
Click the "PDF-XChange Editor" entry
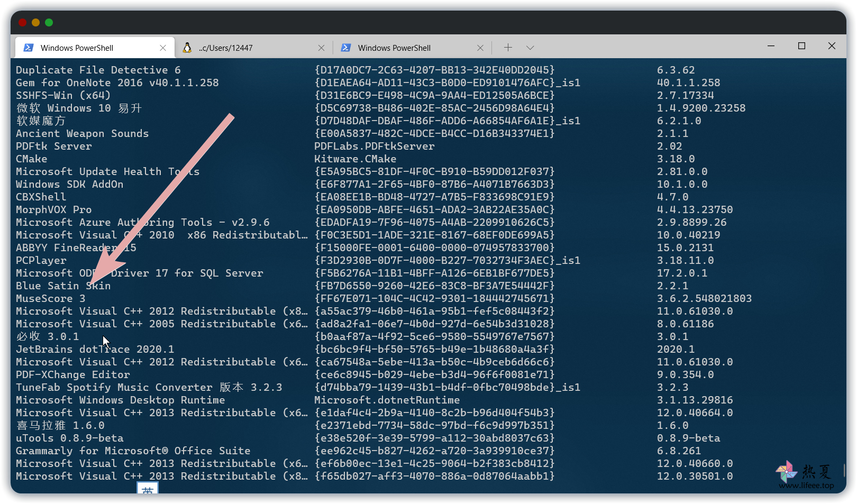73,374
